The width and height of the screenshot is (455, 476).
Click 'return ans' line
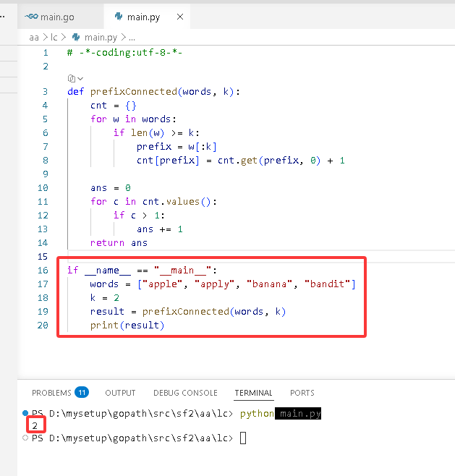[x=119, y=243]
